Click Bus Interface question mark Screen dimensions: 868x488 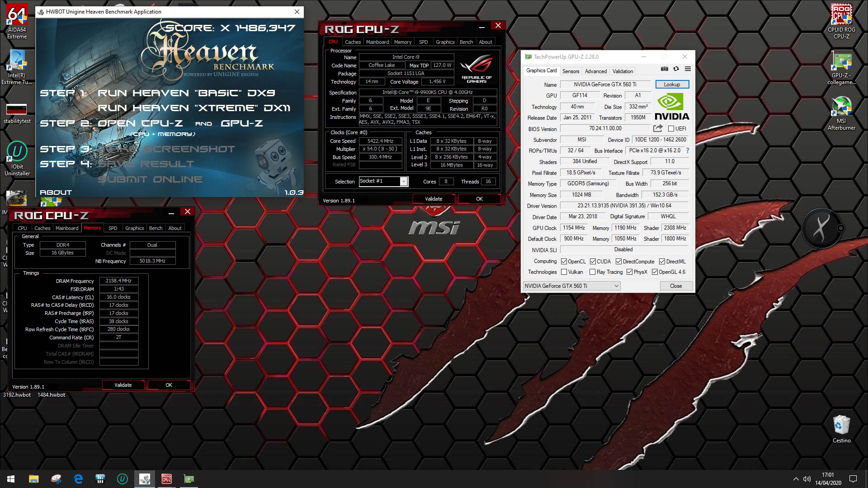(x=688, y=150)
